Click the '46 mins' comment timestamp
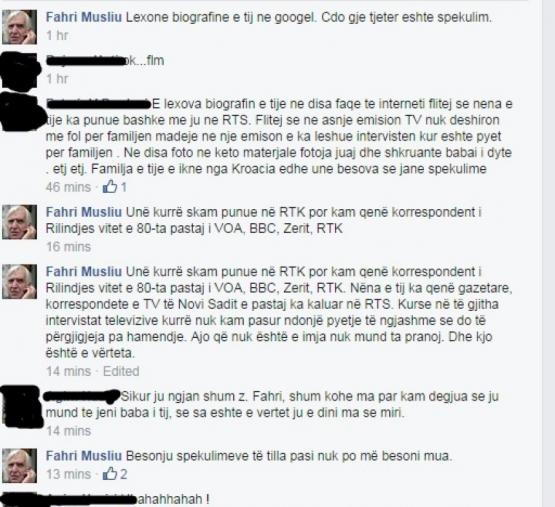The width and height of the screenshot is (555, 507). click(68, 187)
